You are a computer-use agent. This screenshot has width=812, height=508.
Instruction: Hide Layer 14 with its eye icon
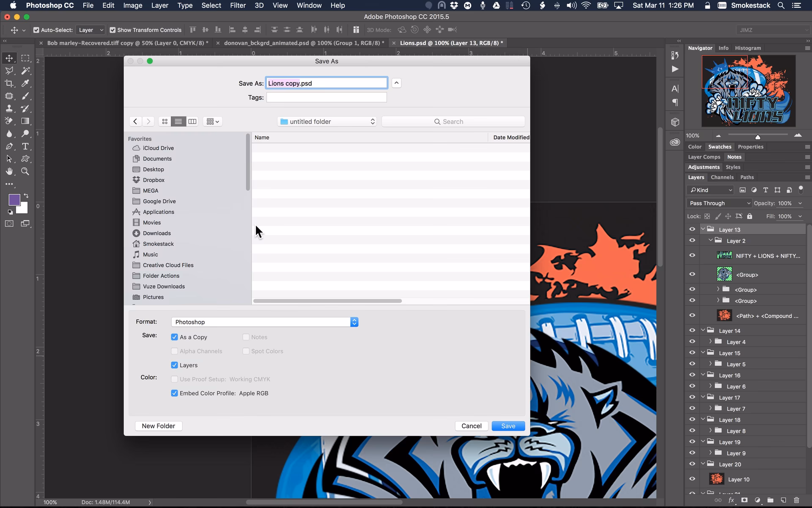pyautogui.click(x=692, y=330)
